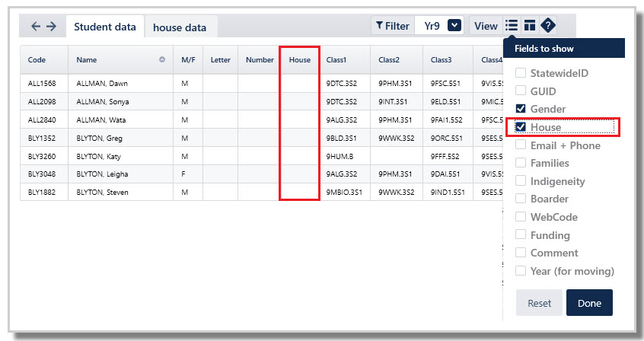Enable the Funding checkbox

tap(521, 234)
